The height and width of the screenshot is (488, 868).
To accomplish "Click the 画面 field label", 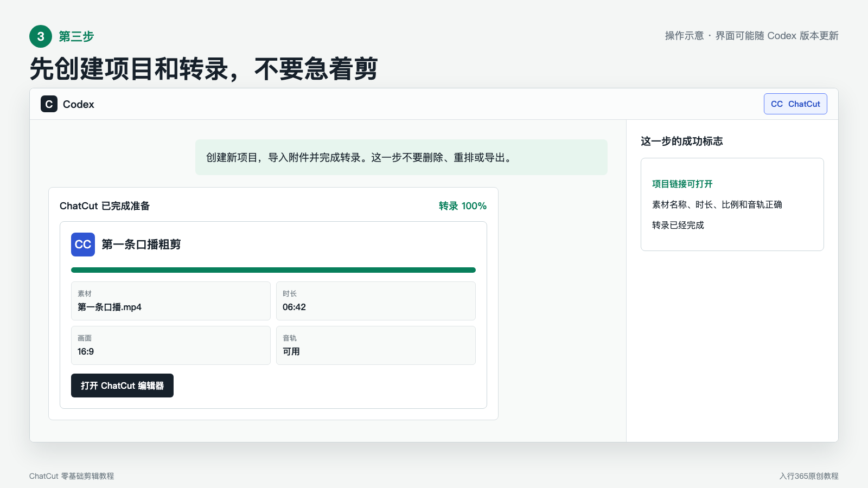I will click(85, 338).
